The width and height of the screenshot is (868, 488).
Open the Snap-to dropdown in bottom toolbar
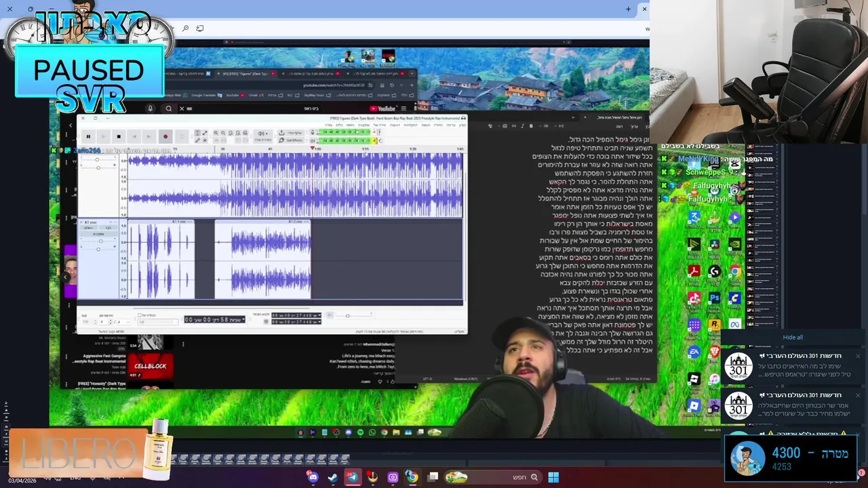[158, 322]
